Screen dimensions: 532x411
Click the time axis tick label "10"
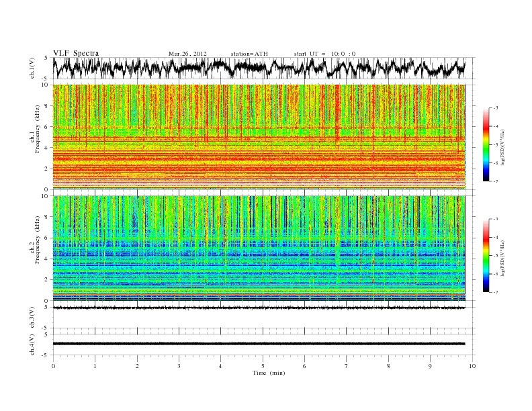pos(472,366)
